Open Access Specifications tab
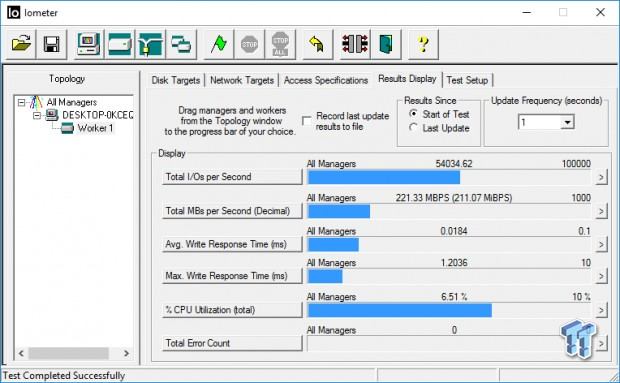Image resolution: width=620 pixels, height=383 pixels. coord(326,80)
